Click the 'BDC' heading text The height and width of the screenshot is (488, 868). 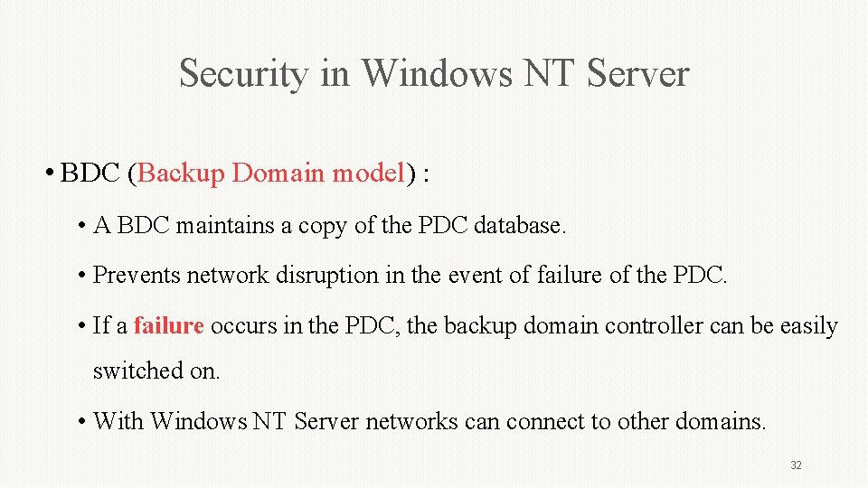tap(90, 173)
